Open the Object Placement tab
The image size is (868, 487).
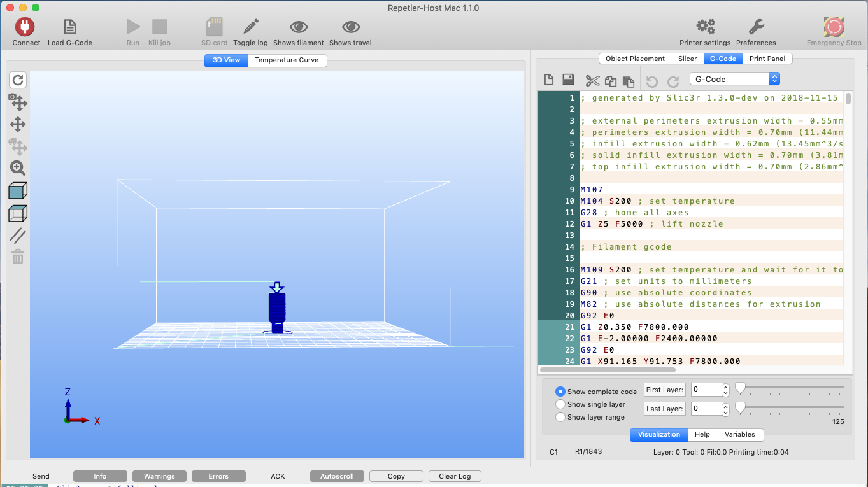[635, 59]
